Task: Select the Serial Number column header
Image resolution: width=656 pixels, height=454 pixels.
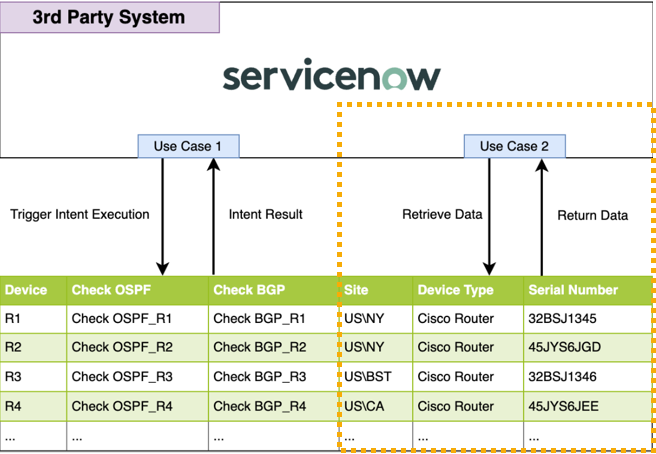Action: click(573, 291)
